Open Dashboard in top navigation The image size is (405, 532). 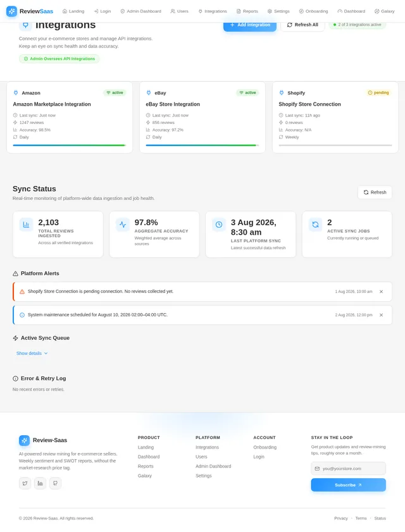351,11
